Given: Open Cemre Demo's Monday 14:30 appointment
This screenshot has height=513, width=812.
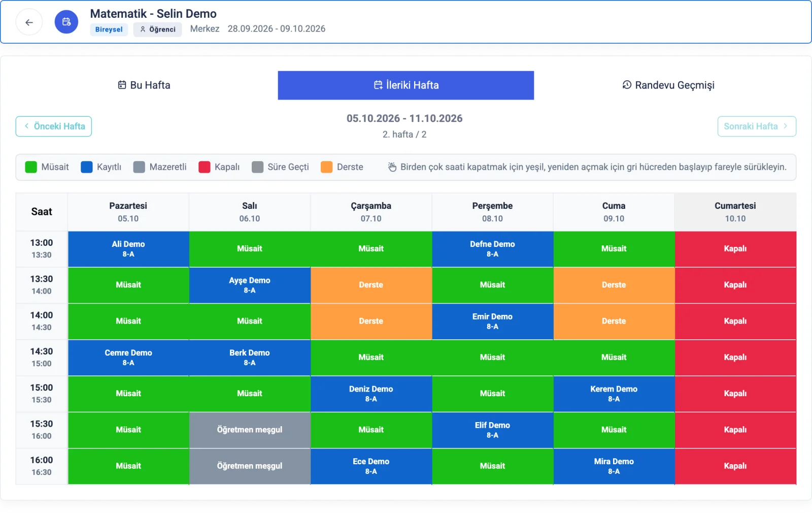Looking at the screenshot, I should click(x=128, y=358).
